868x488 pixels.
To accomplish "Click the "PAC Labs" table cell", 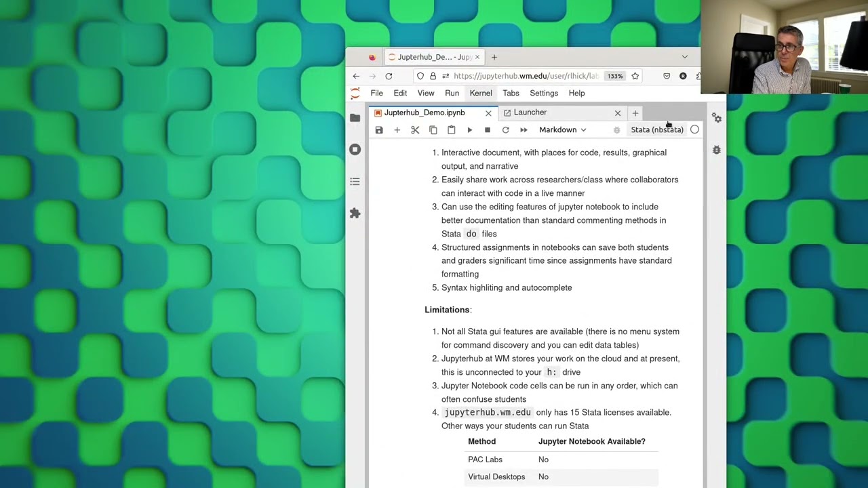I will 485,460.
